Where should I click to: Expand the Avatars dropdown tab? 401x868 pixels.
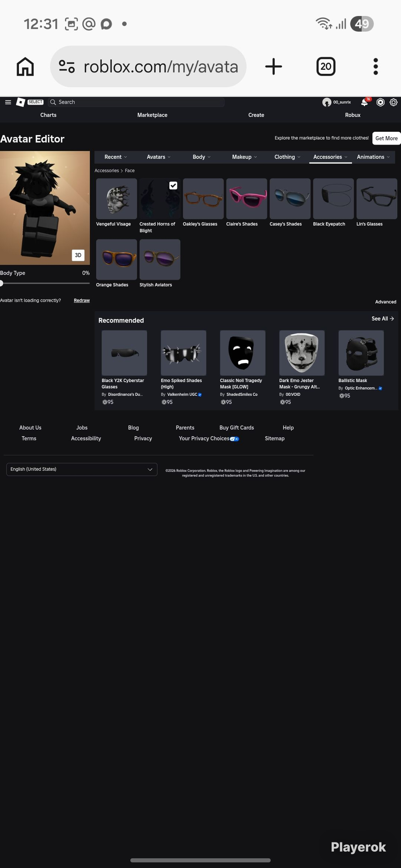click(158, 157)
